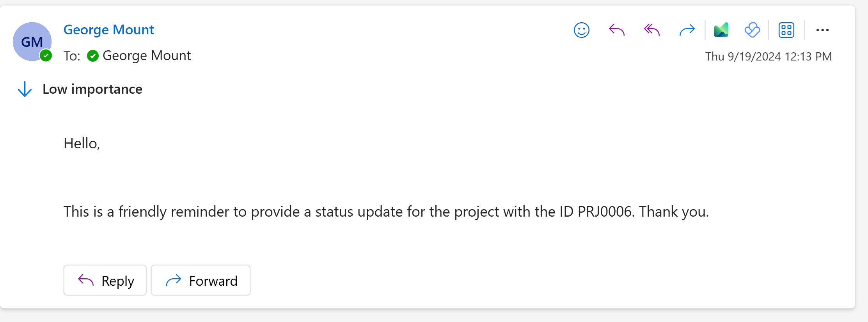Click the green presence badge on avatar
This screenshot has height=322, width=868.
[x=46, y=56]
